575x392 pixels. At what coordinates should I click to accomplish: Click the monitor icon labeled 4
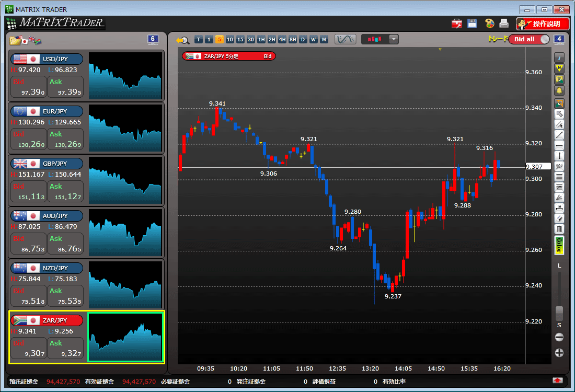(559, 39)
